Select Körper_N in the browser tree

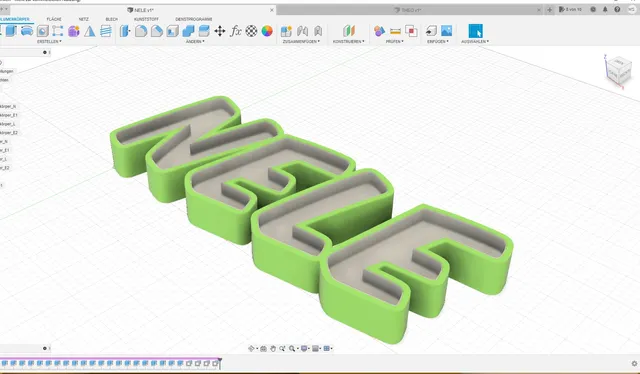point(8,107)
